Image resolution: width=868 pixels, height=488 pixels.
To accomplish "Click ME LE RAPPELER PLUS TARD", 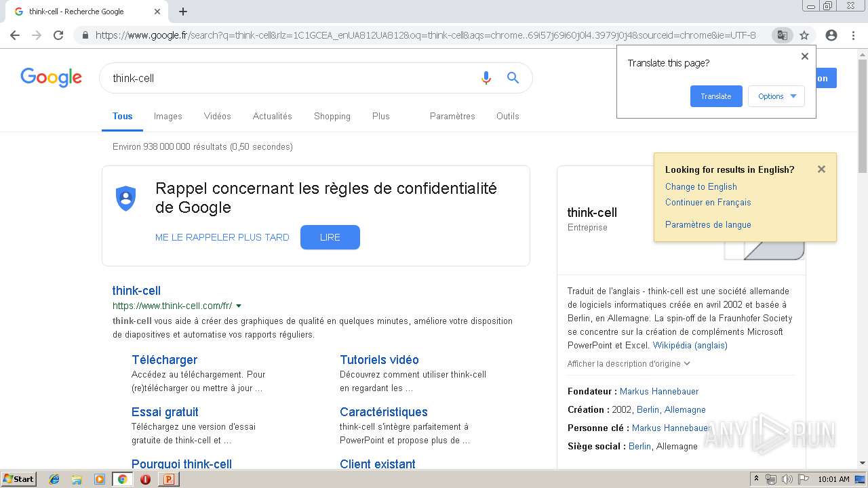I will [x=222, y=237].
